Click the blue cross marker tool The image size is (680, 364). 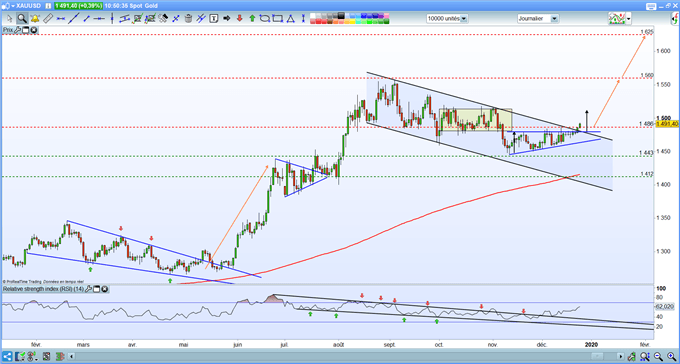(176, 18)
